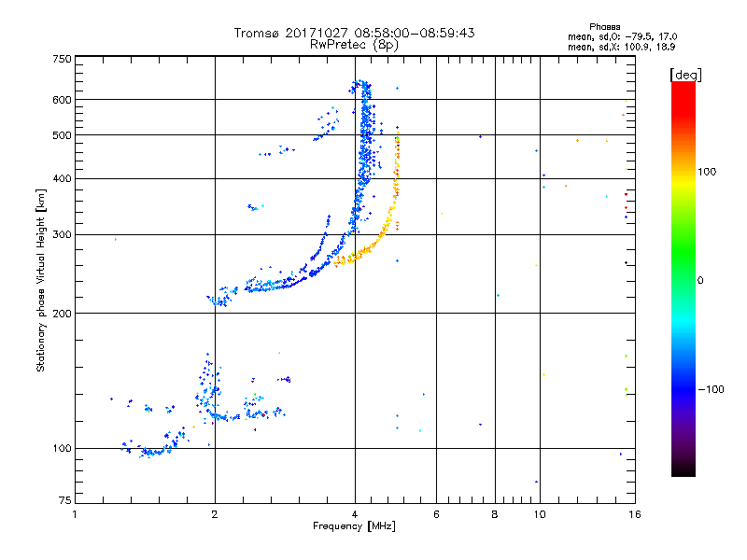
Task: Click the '100' y-axis tick label
Action: coord(62,448)
